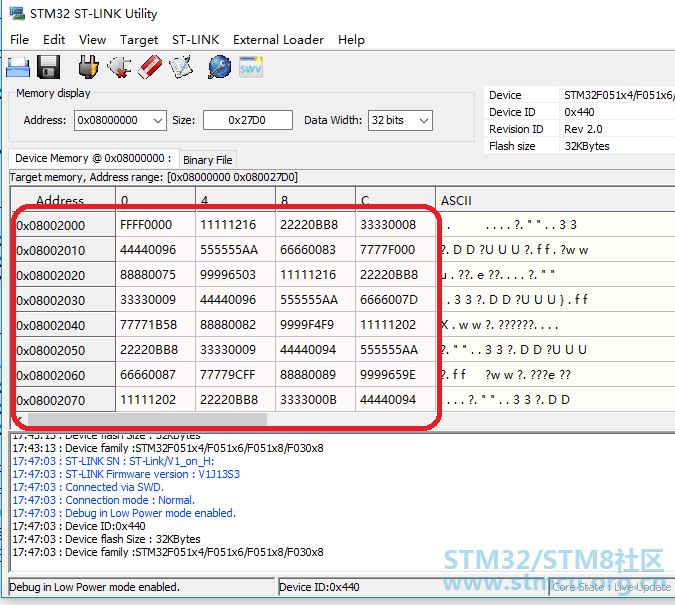675x605 pixels.
Task: Open the globe update toolbar icon
Action: coord(220,67)
